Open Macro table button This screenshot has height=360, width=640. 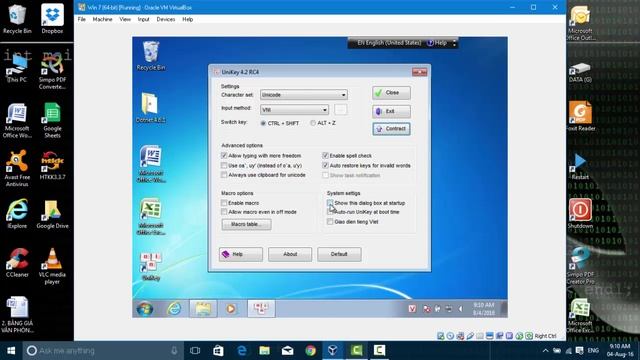(246, 224)
